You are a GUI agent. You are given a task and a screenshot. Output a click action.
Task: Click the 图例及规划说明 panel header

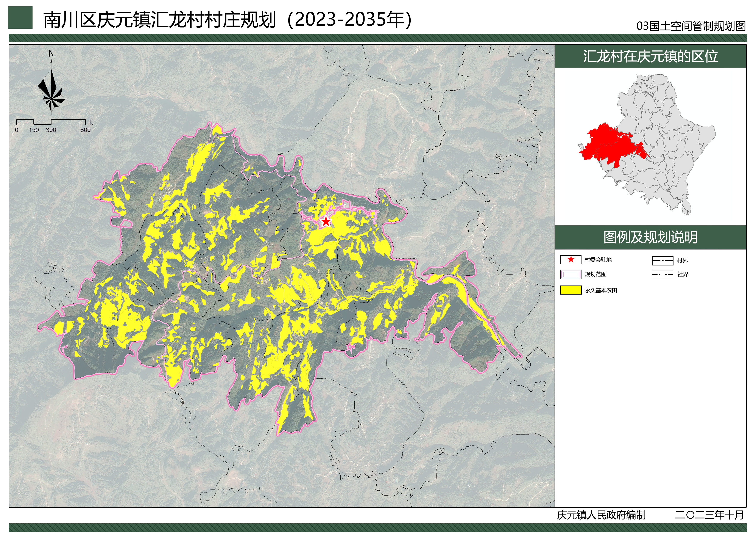(650, 237)
